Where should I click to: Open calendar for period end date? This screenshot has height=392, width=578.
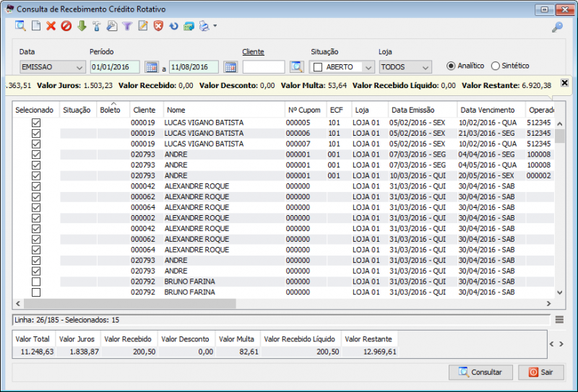(230, 67)
